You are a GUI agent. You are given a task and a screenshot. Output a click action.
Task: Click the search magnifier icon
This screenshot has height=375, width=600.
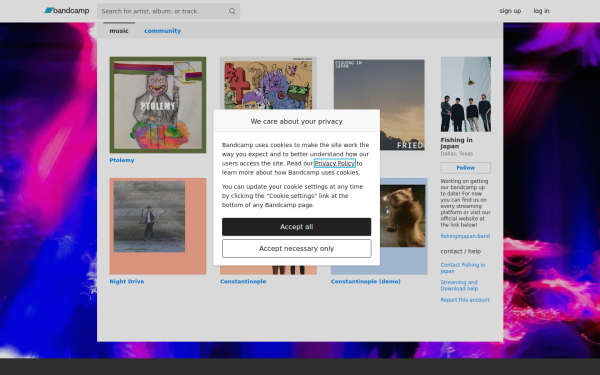pos(232,11)
